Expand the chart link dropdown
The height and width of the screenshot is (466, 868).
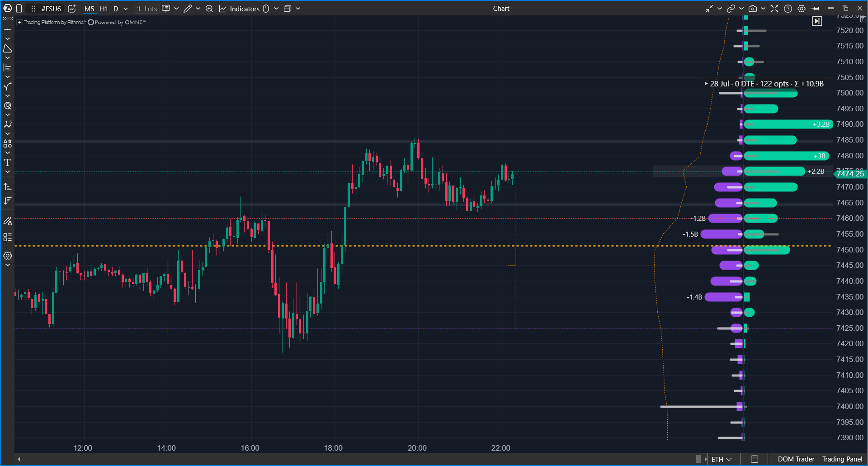[x=741, y=9]
